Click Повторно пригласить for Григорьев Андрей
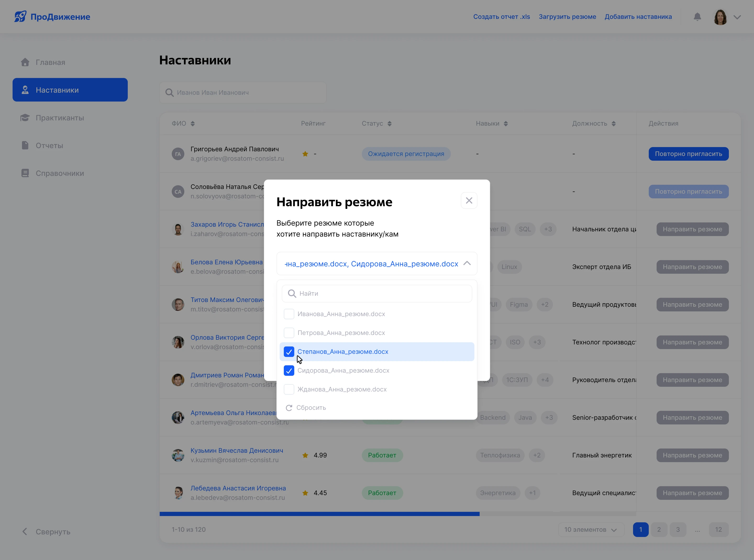The image size is (754, 560). (689, 154)
